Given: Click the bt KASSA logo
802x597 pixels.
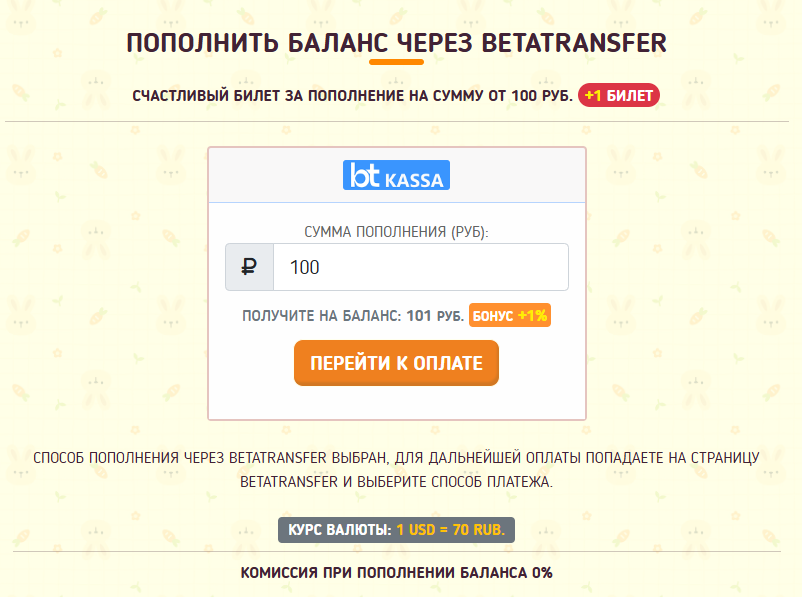Looking at the screenshot, I should pyautogui.click(x=396, y=175).
